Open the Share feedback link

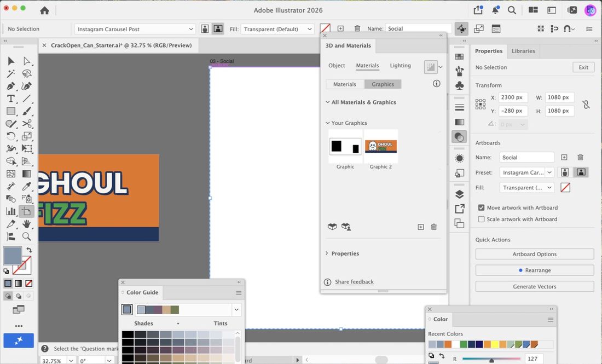tap(354, 282)
